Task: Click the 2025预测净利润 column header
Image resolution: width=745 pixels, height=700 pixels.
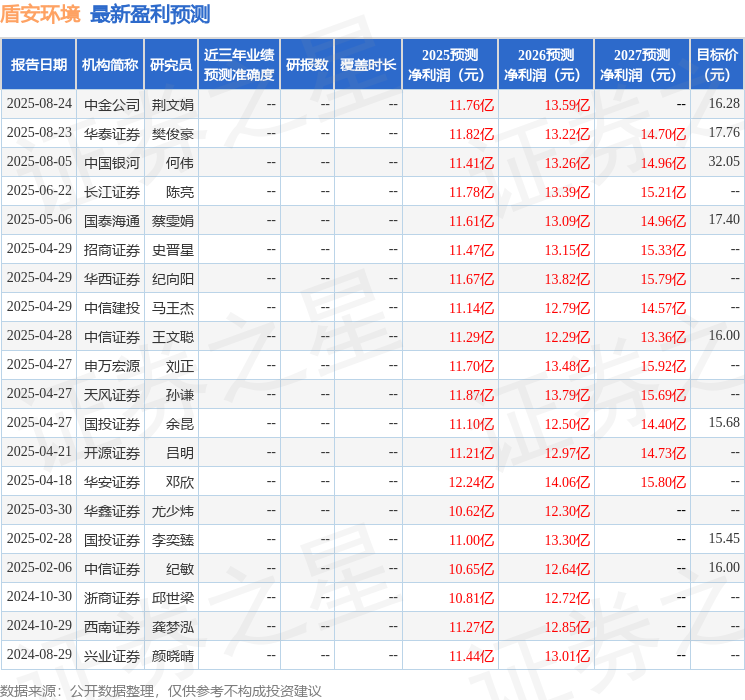Action: tap(449, 65)
